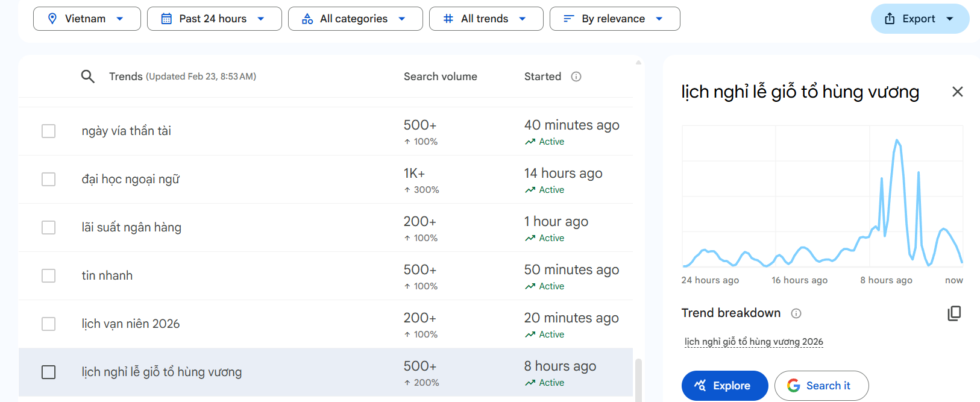This screenshot has height=402, width=980.
Task: Click the search magnifier icon beside Trends
Action: (88, 77)
